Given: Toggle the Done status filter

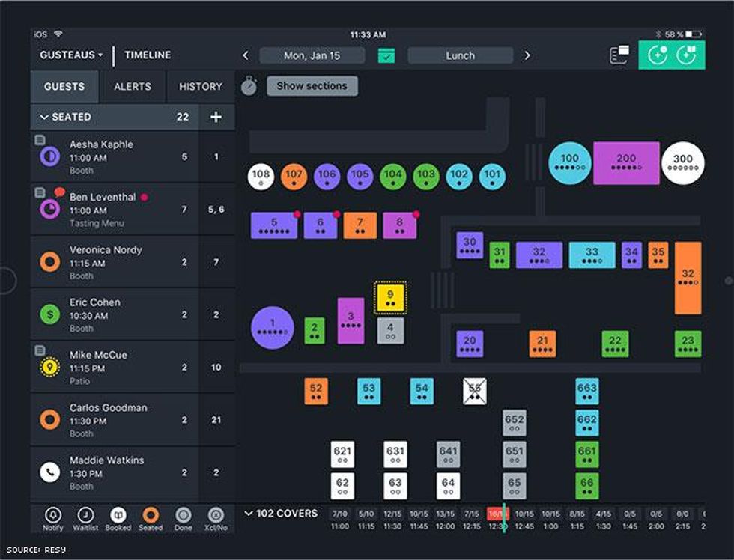Looking at the screenshot, I should [183, 515].
